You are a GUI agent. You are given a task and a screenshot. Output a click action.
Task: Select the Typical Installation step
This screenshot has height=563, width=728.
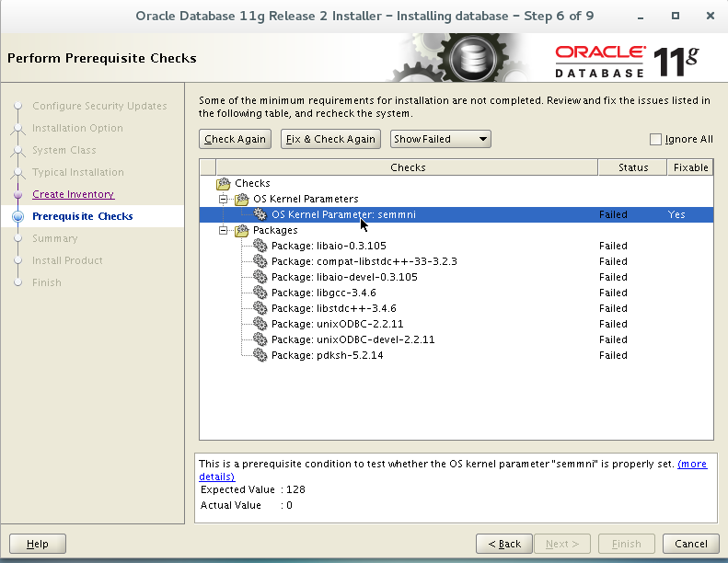click(x=78, y=172)
